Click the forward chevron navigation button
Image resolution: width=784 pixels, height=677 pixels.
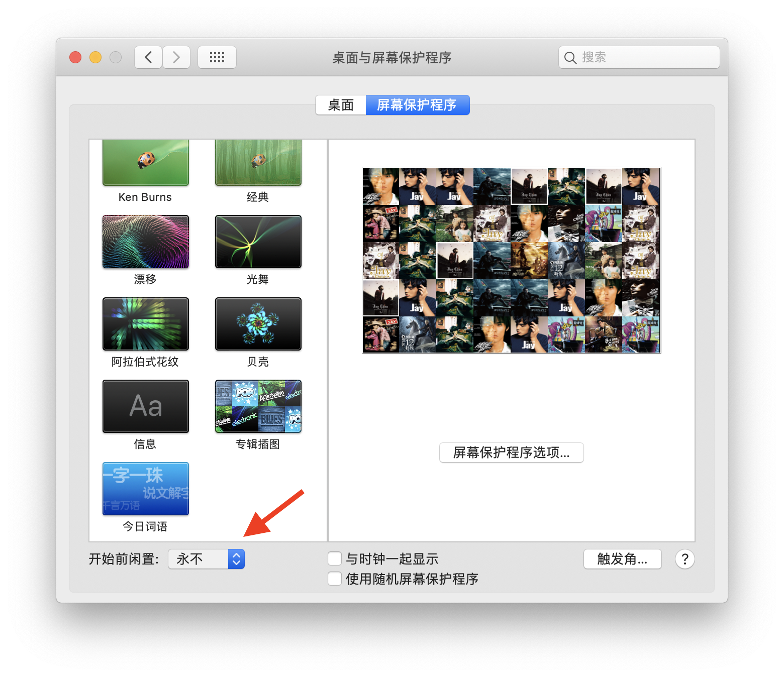click(176, 57)
